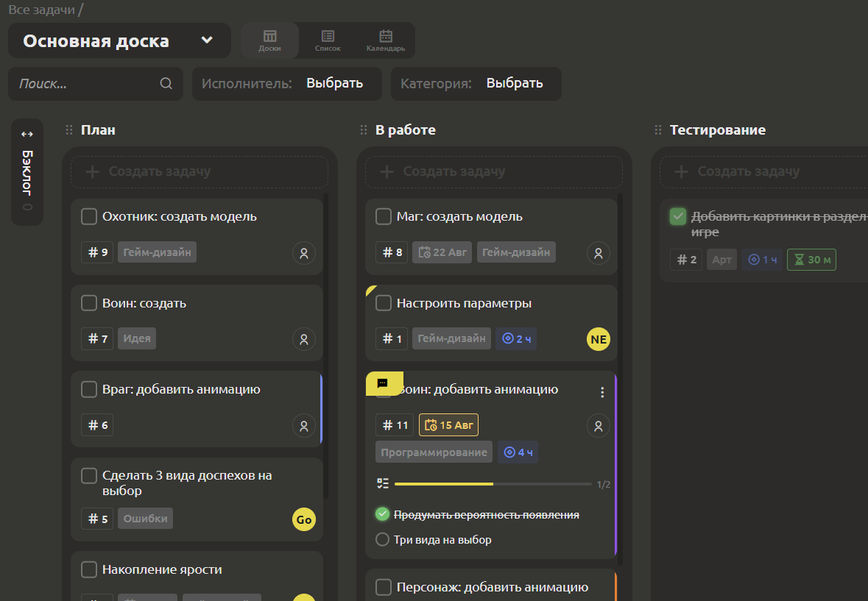This screenshot has height=601, width=868.
Task: Open the Календарь calendar view
Action: pyautogui.click(x=385, y=40)
